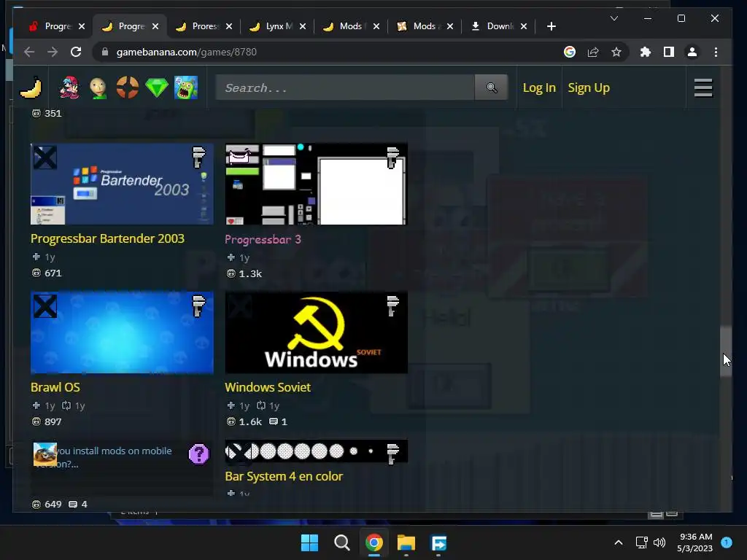Image resolution: width=747 pixels, height=560 pixels.
Task: Reload the current page
Action: pyautogui.click(x=76, y=52)
